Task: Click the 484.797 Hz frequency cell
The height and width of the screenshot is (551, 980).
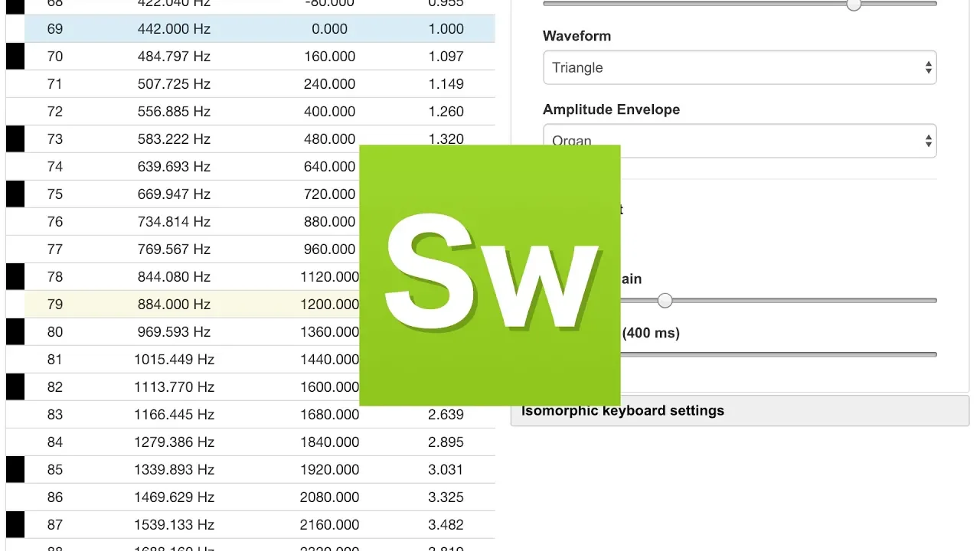Action: coord(174,57)
